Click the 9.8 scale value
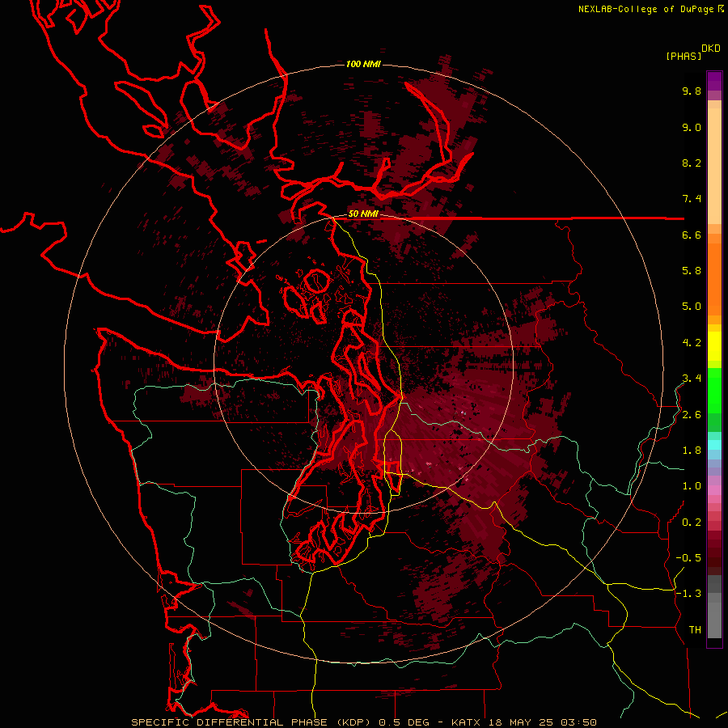The image size is (728, 728). click(x=692, y=91)
